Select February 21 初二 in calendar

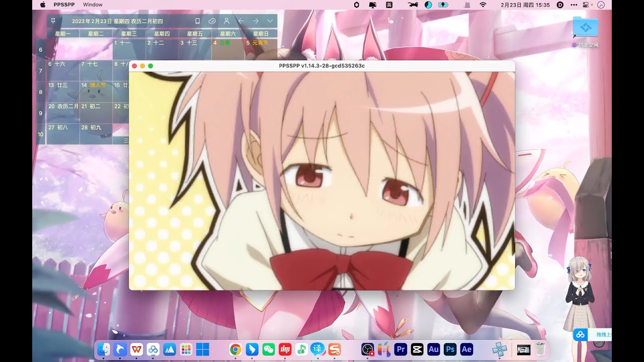pos(96,113)
